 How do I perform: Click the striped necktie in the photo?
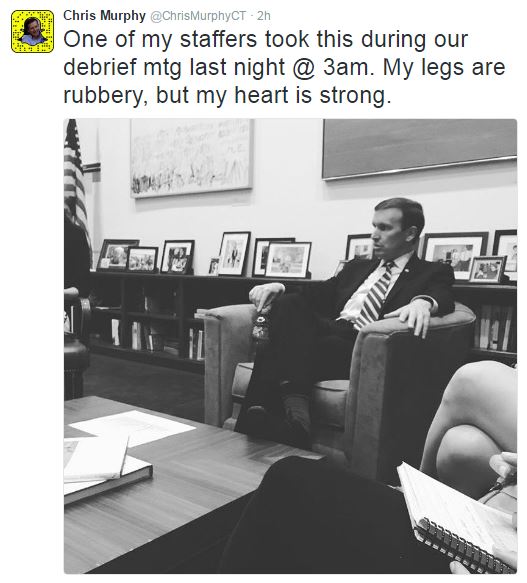point(374,296)
